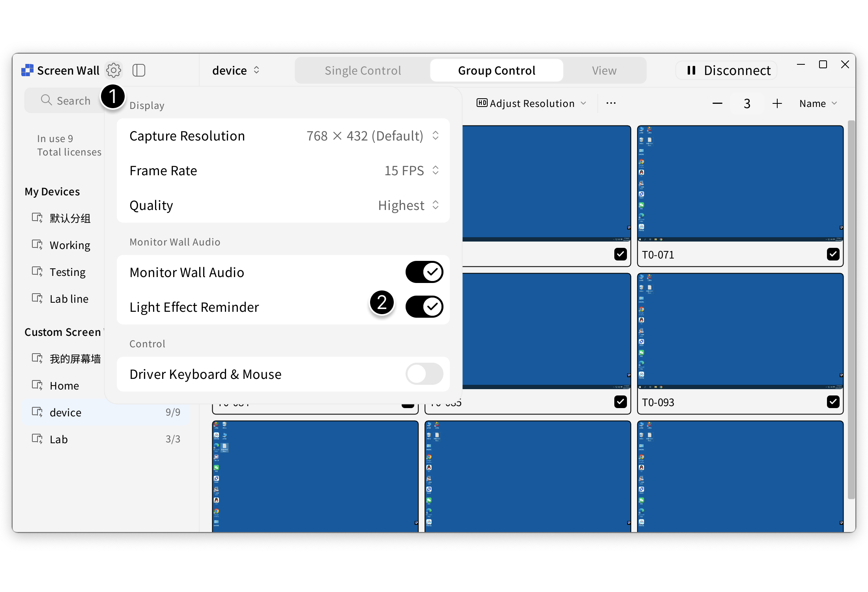Toggle the sidebar panel icon
Screen dimensions: 868x592
tap(139, 70)
